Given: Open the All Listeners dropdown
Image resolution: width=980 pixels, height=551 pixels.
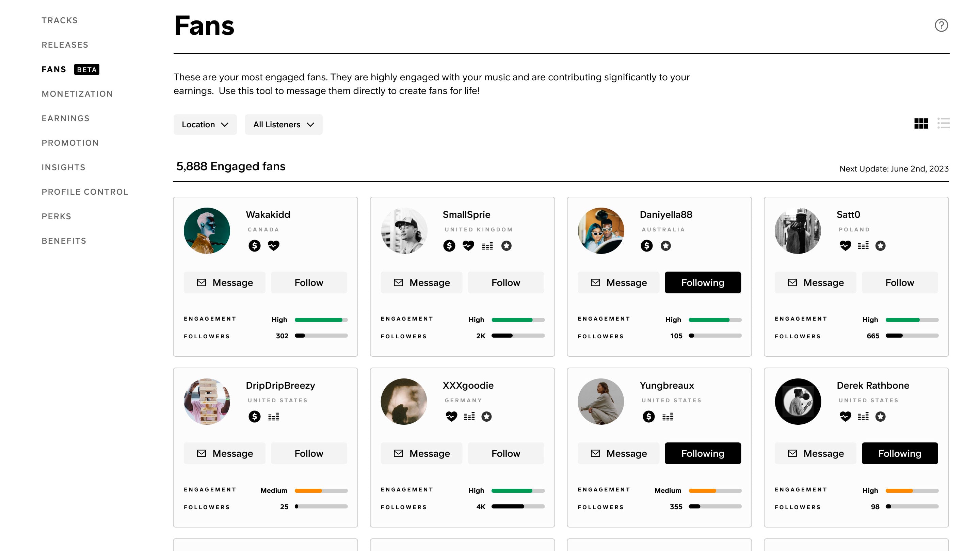Looking at the screenshot, I should click(284, 125).
